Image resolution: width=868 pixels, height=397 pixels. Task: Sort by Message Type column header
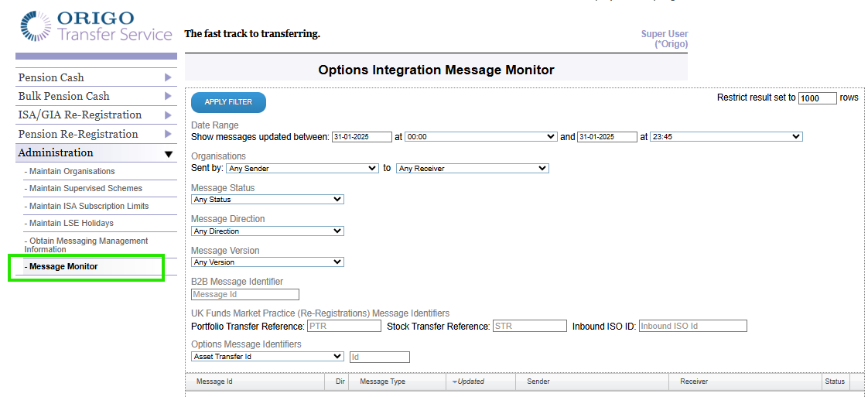pyautogui.click(x=382, y=382)
